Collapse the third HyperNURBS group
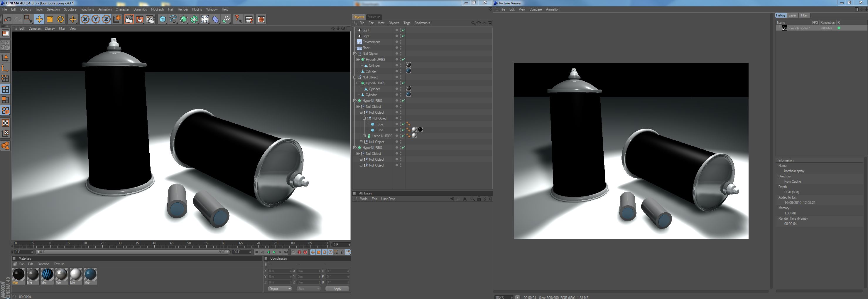Screen dimensions: 868x299 pos(355,100)
